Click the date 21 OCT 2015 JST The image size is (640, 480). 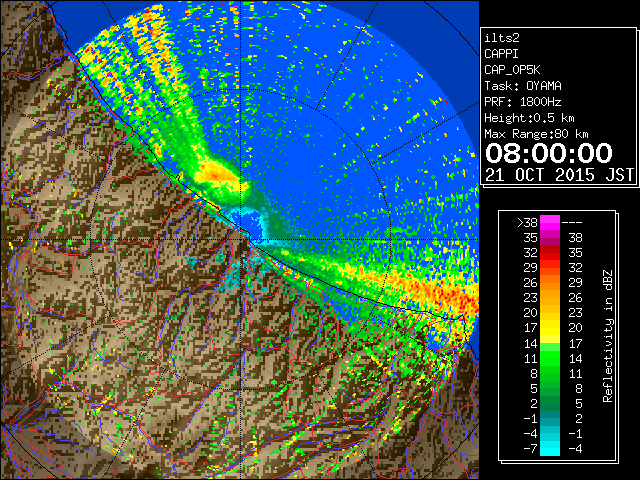(559, 175)
